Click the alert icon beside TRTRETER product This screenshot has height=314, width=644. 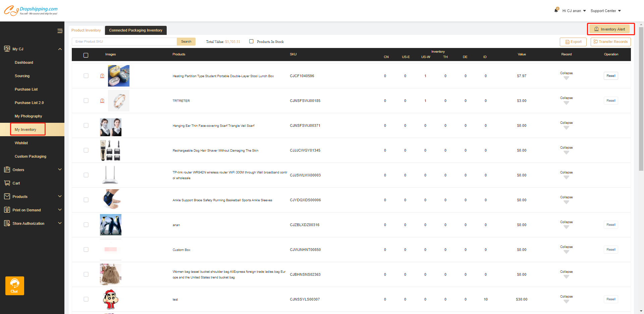(x=102, y=101)
